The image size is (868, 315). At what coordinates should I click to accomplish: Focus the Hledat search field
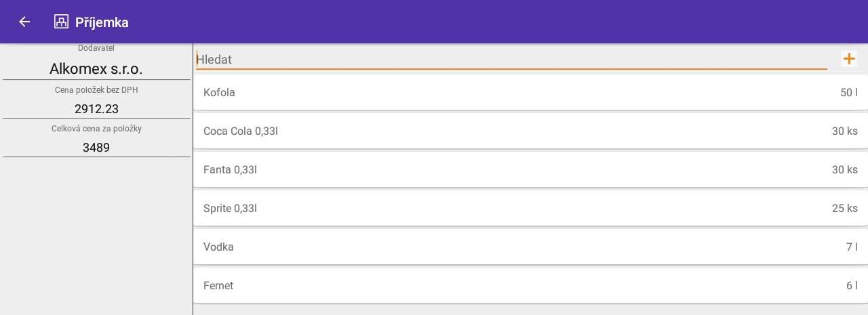pyautogui.click(x=509, y=60)
